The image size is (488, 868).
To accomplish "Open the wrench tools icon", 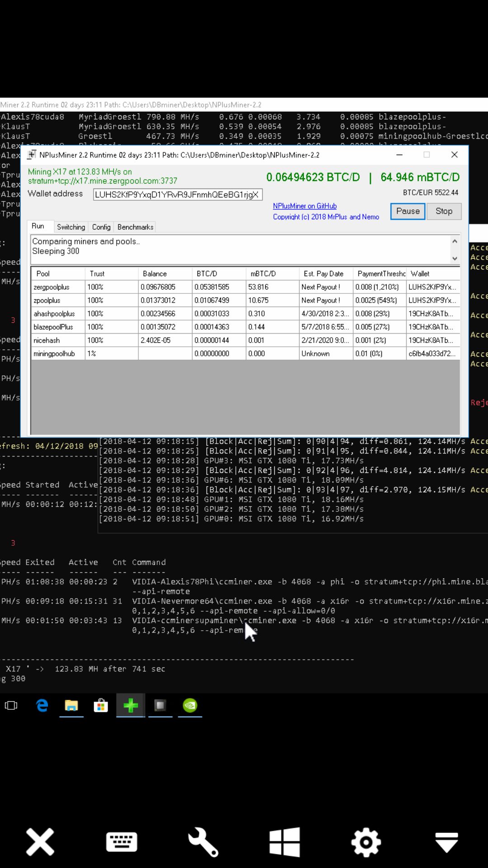I will pyautogui.click(x=203, y=842).
